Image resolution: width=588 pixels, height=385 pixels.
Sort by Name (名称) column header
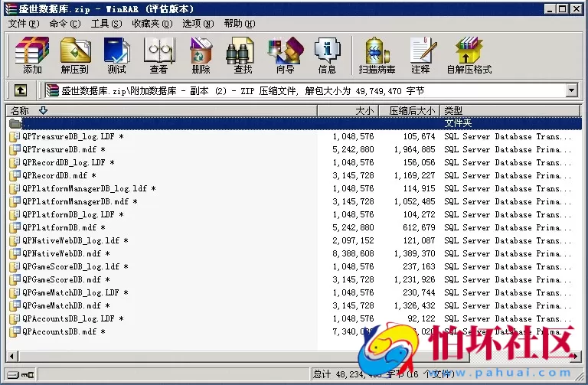click(162, 110)
